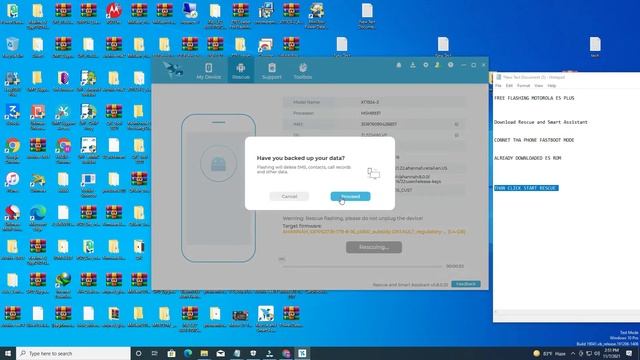The image size is (640, 360).
Task: Switch to the Rescue tab
Action: click(x=241, y=71)
